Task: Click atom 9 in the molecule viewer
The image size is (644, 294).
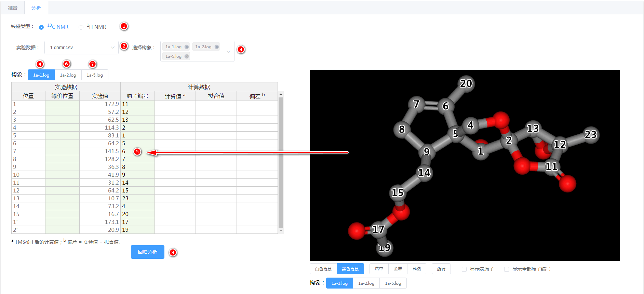Action: (x=427, y=151)
